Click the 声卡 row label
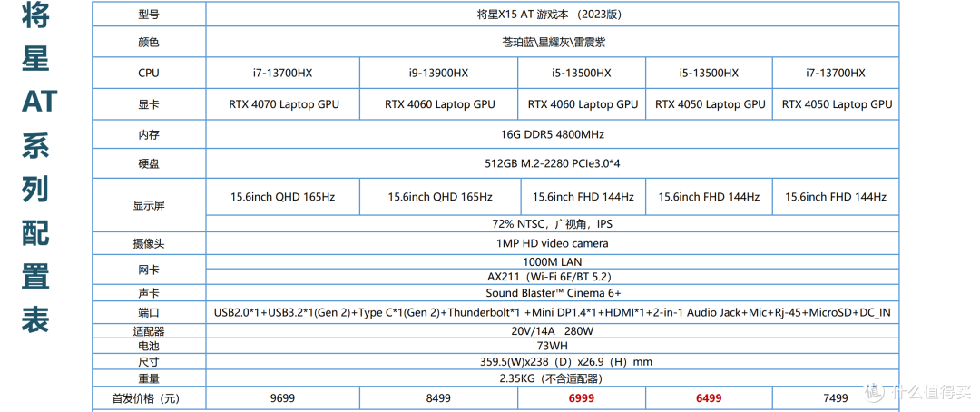980x412 pixels. click(x=149, y=292)
